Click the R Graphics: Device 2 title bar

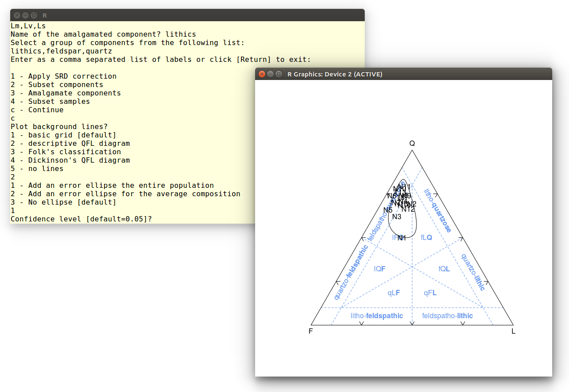(x=398, y=74)
